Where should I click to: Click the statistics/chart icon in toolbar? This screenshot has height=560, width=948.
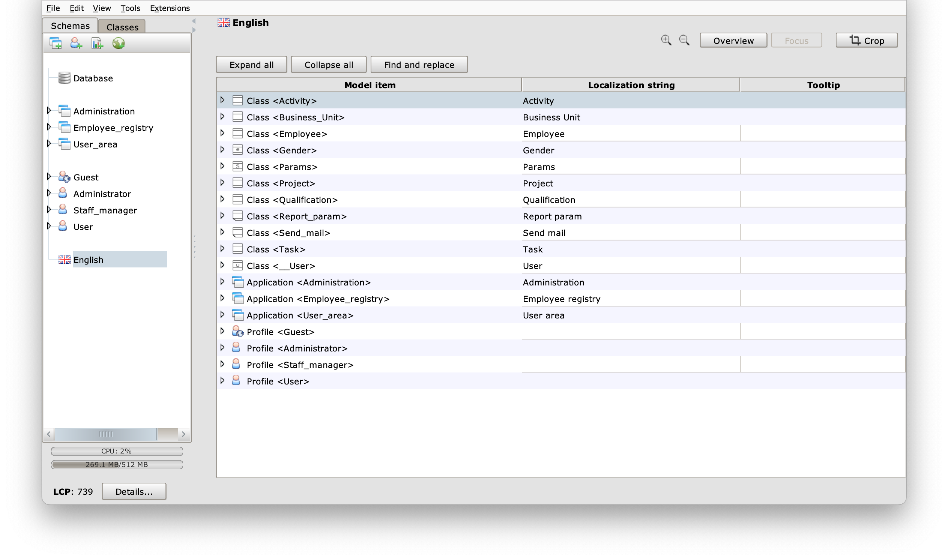[96, 43]
